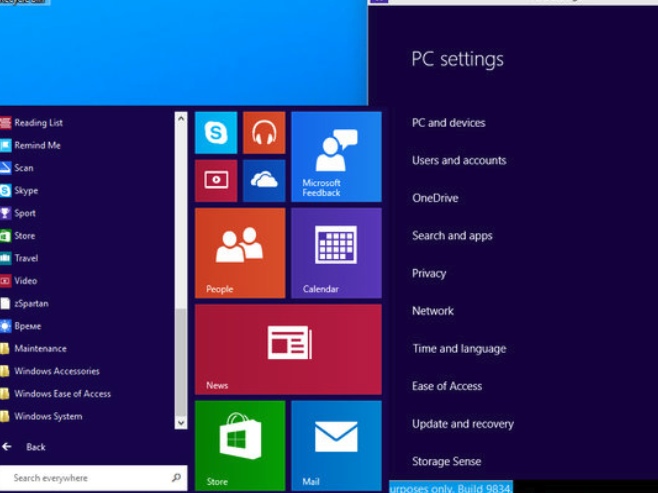Select the Reading List text entry
The height and width of the screenshot is (493, 658).
(x=39, y=123)
